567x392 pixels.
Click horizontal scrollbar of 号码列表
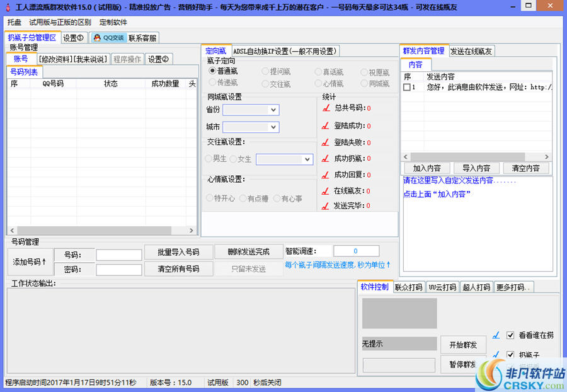click(x=94, y=231)
